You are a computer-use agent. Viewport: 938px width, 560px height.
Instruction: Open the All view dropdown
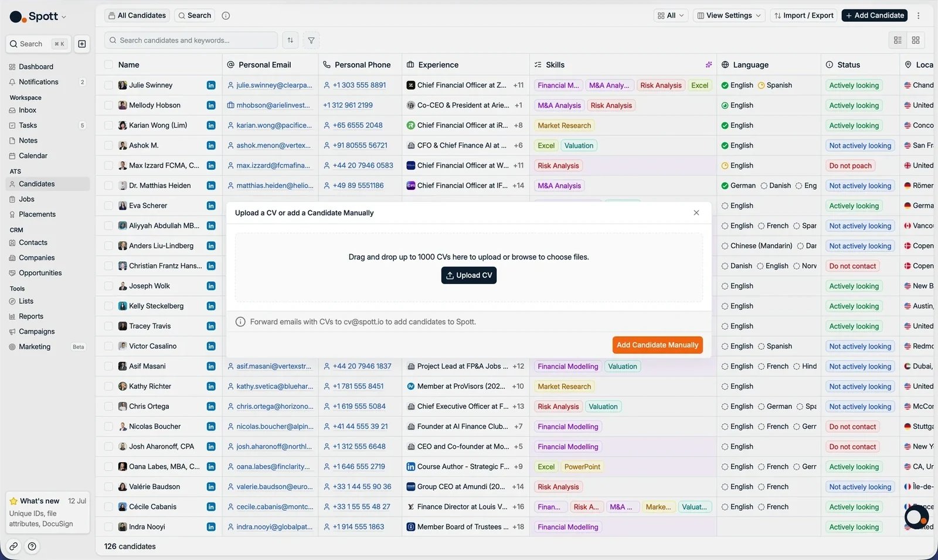pyautogui.click(x=671, y=16)
